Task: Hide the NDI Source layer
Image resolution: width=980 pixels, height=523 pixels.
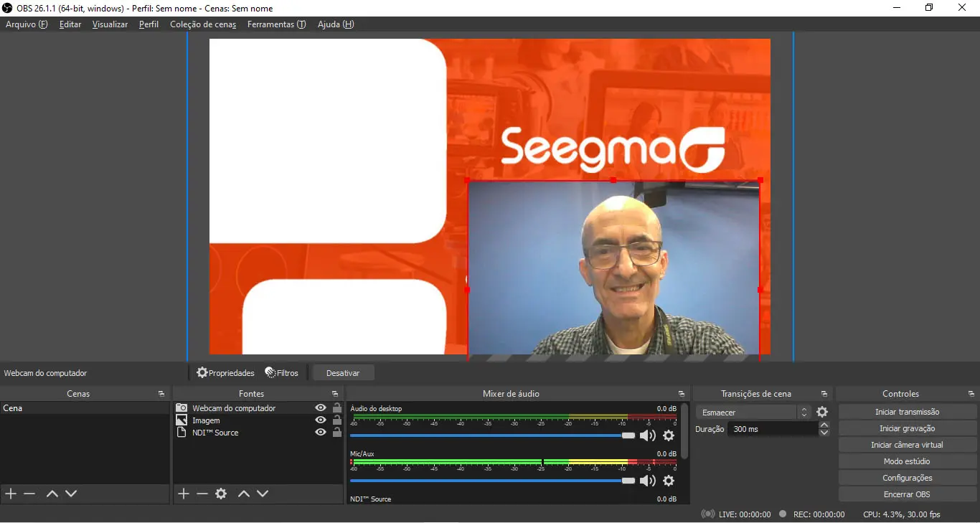Action: pos(321,433)
